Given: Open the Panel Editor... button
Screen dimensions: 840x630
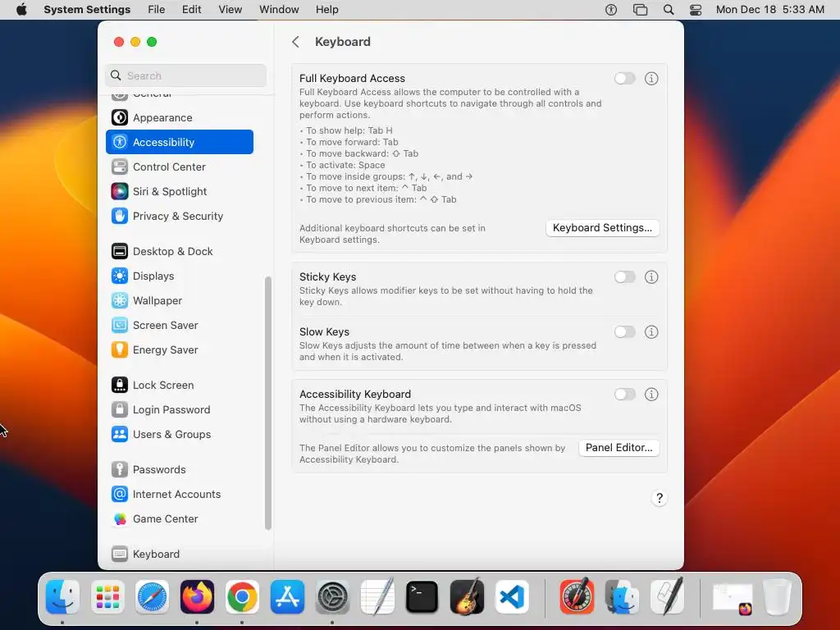Looking at the screenshot, I should click(619, 448).
